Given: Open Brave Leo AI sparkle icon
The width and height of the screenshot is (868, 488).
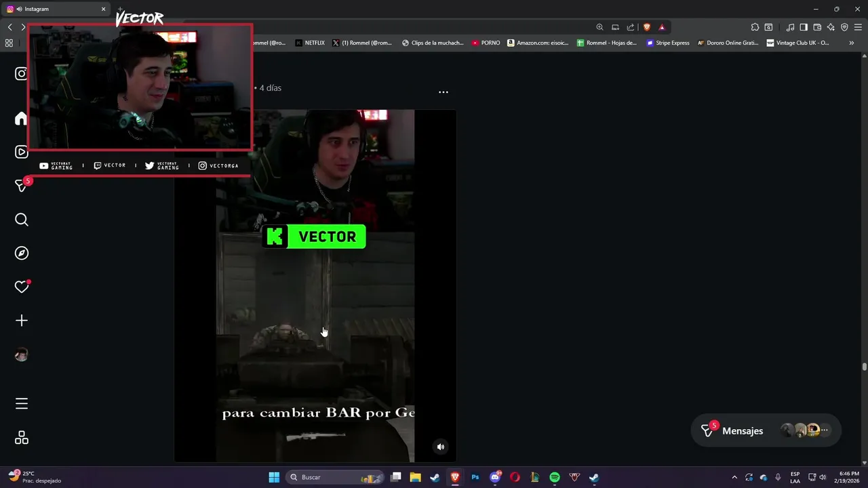Looking at the screenshot, I should tap(831, 27).
